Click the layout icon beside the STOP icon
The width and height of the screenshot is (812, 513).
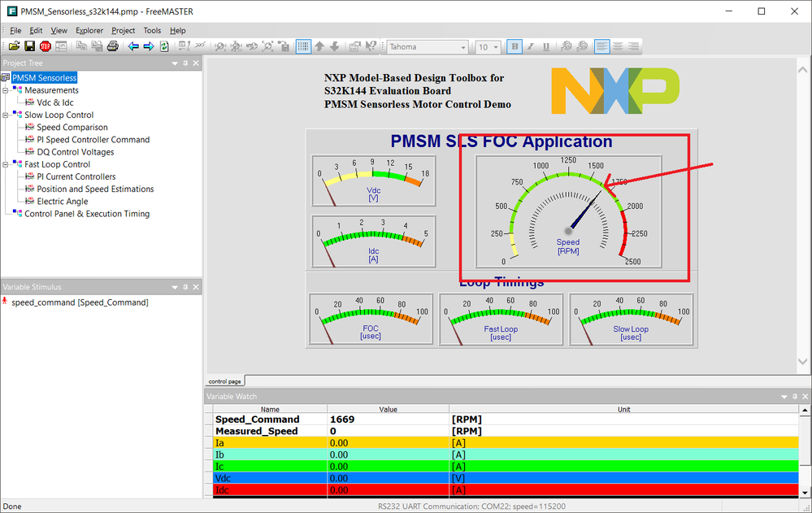(x=61, y=46)
